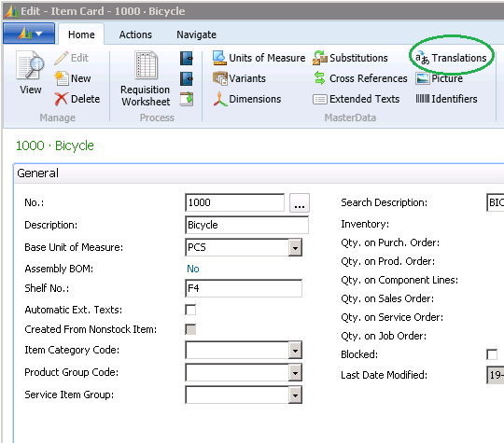Click the Units of Measure icon
This screenshot has width=504, height=443.
pyautogui.click(x=220, y=58)
